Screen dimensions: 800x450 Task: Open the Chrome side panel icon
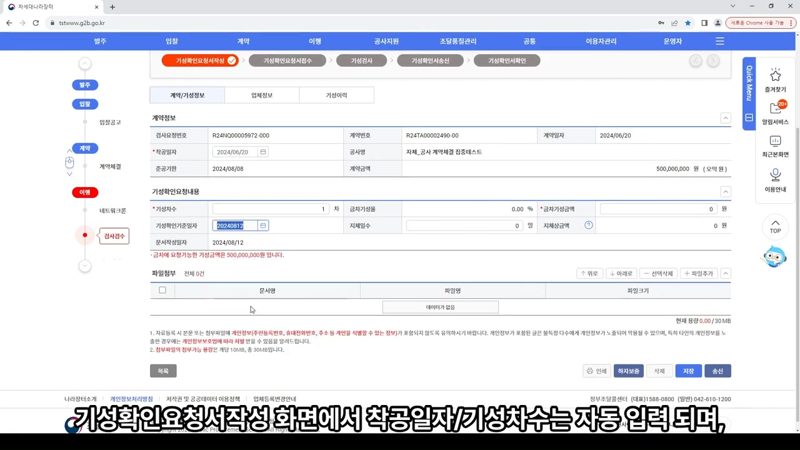704,23
